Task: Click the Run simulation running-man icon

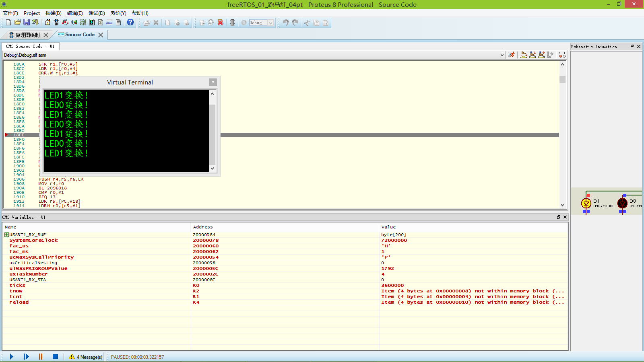Action: coord(512,55)
